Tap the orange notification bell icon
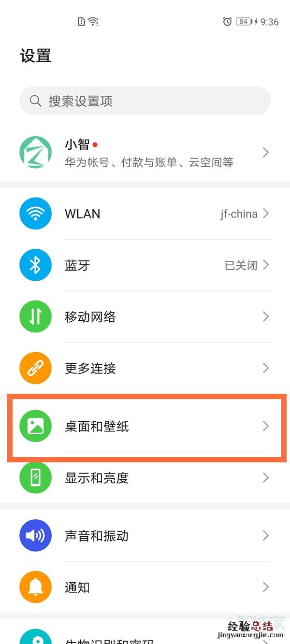290x644 pixels. click(35, 587)
